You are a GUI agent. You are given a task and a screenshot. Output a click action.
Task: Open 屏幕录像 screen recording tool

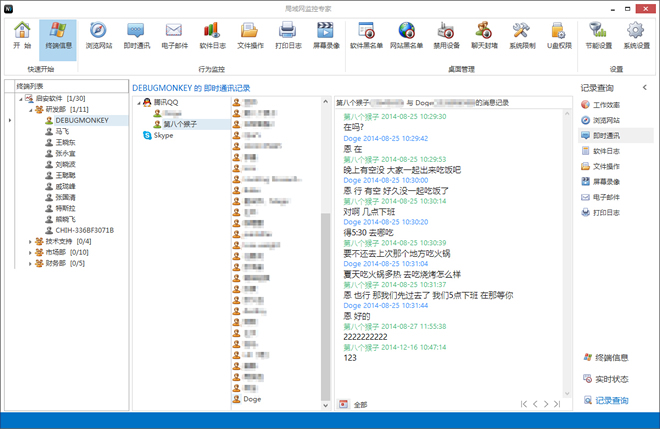pyautogui.click(x=326, y=35)
